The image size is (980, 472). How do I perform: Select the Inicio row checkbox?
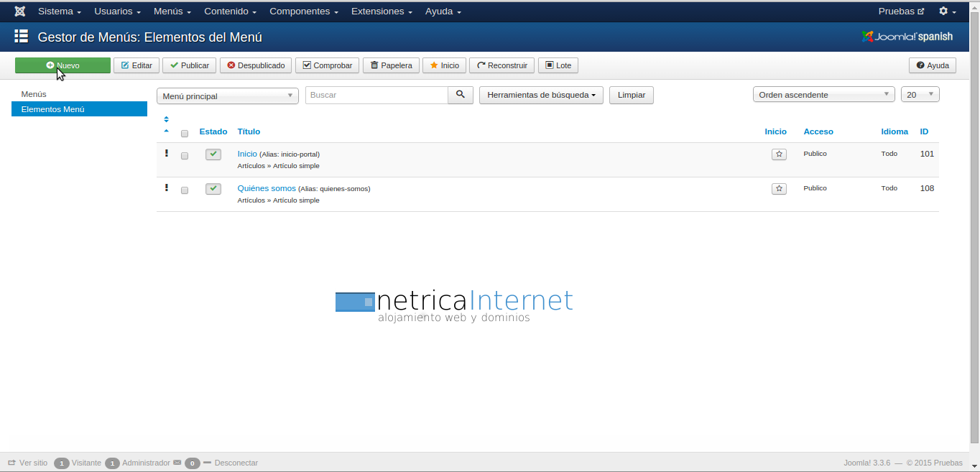click(x=185, y=156)
